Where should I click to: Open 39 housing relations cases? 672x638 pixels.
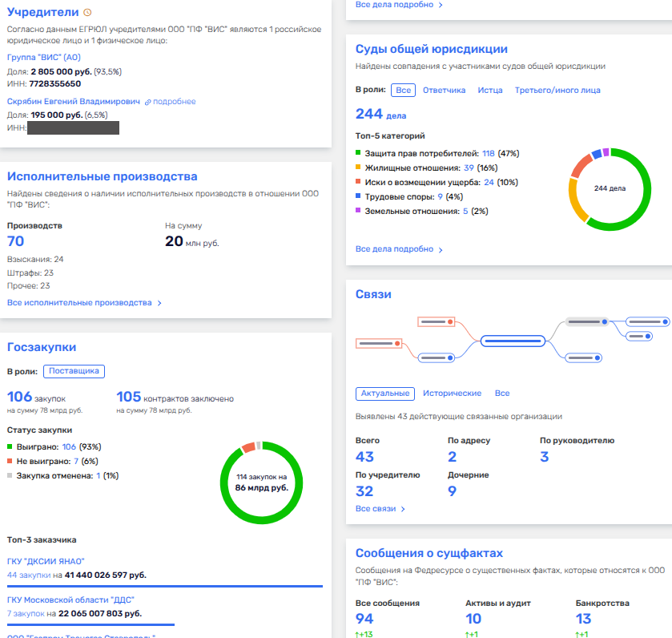click(469, 168)
